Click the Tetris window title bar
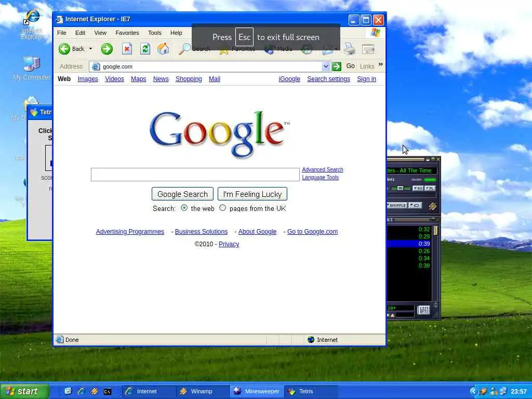Image resolution: width=532 pixels, height=399 pixels. pyautogui.click(x=40, y=112)
